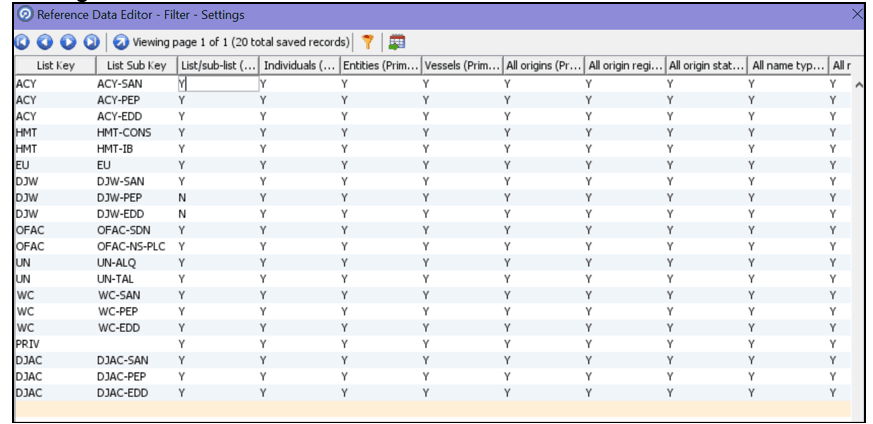Click the go-to-page arrow icon
The height and width of the screenshot is (424, 873).
click(121, 42)
